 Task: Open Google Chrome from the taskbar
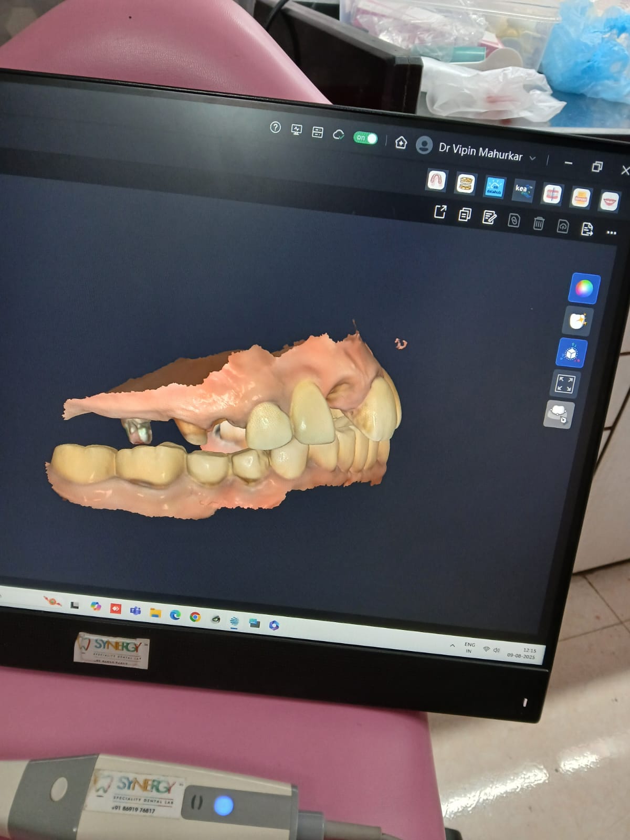point(195,617)
